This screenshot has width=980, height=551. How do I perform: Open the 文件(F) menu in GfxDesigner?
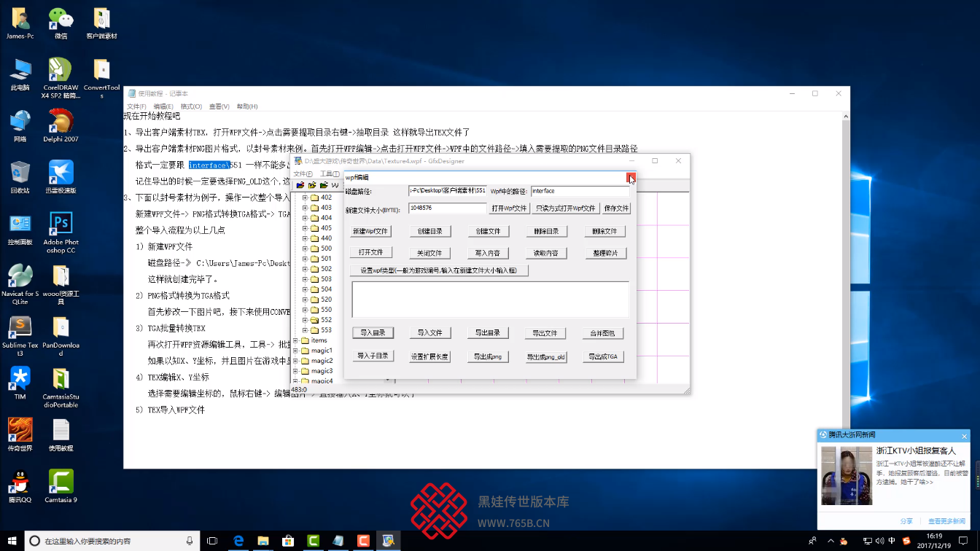coord(303,173)
